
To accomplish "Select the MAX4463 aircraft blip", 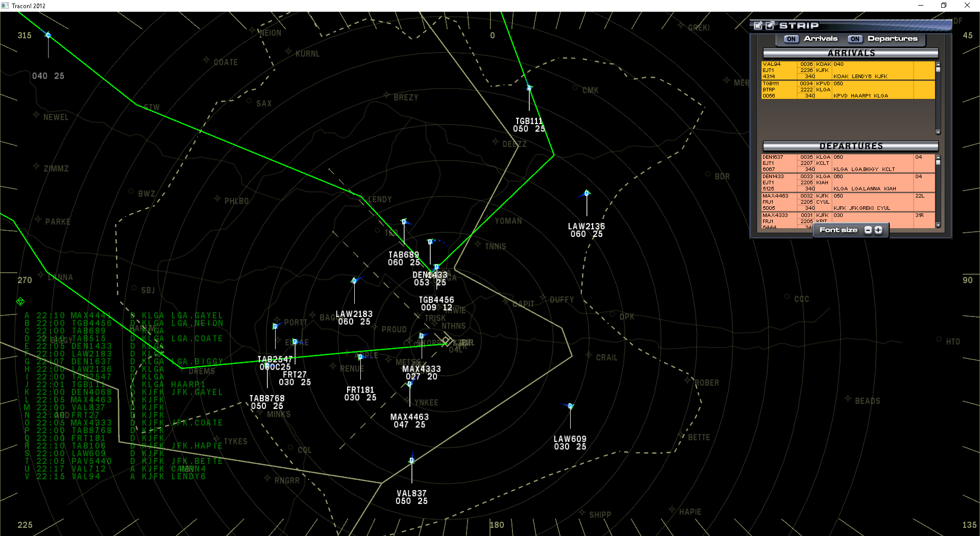I will [410, 384].
